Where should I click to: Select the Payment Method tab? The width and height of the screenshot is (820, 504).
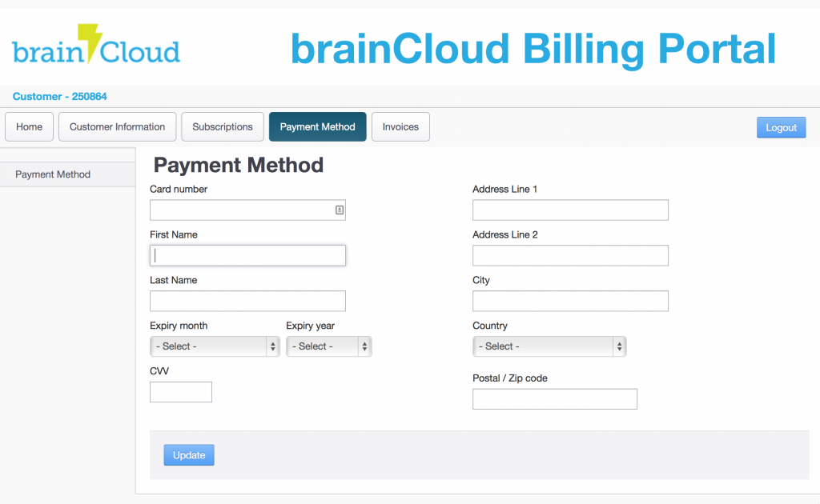coord(317,127)
